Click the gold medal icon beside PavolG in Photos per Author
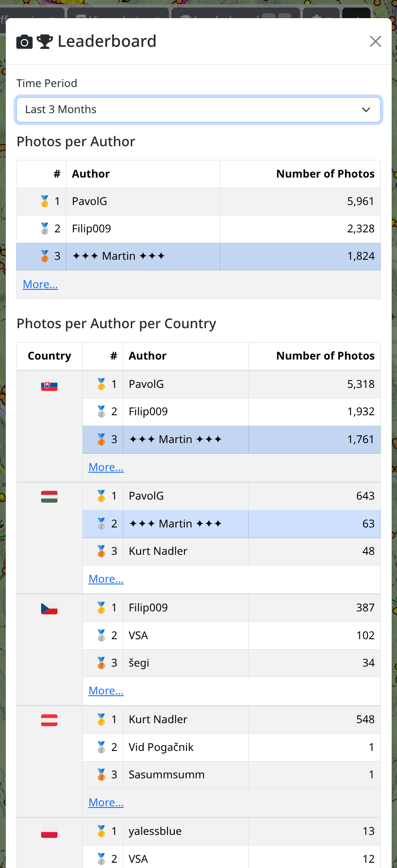Image resolution: width=397 pixels, height=868 pixels. tap(45, 201)
